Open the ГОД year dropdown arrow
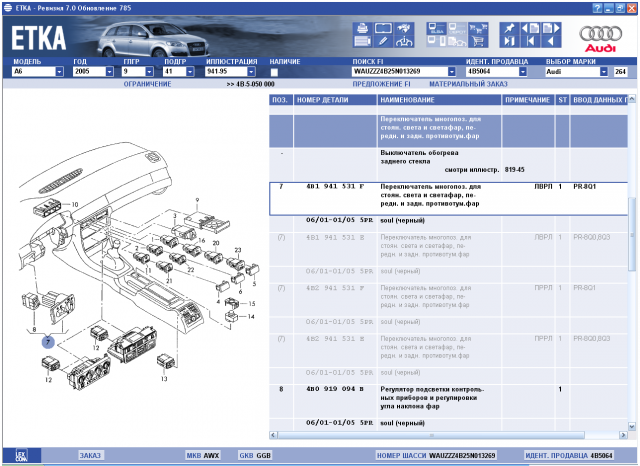The width and height of the screenshot is (640, 466). coord(109,71)
